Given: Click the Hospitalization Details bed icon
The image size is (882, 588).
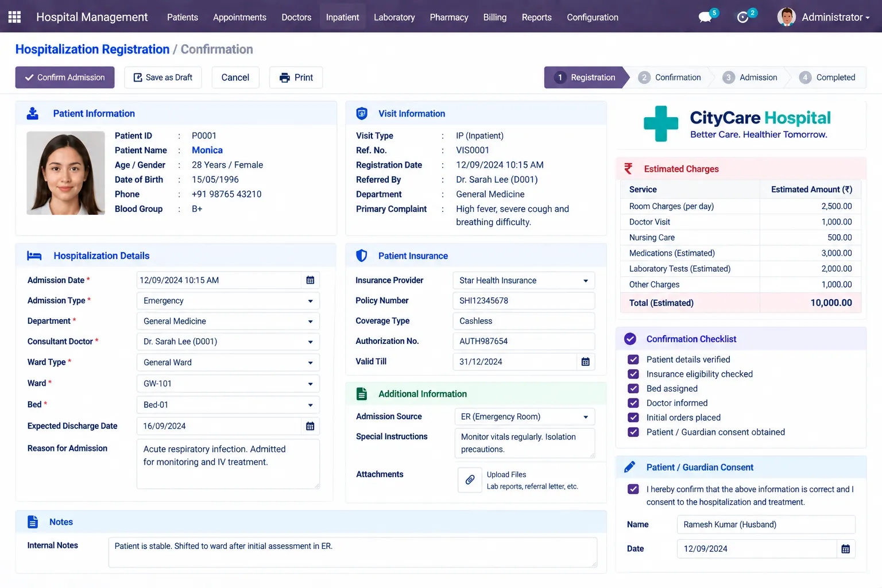Looking at the screenshot, I should (34, 256).
